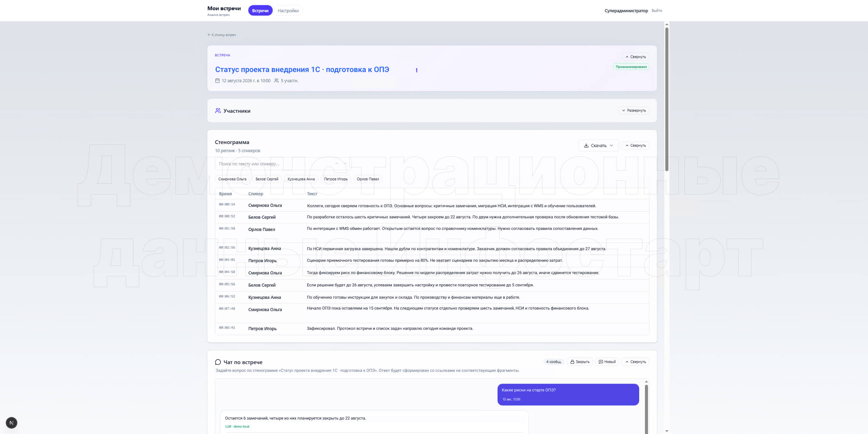Click the Текст column header

312,194
